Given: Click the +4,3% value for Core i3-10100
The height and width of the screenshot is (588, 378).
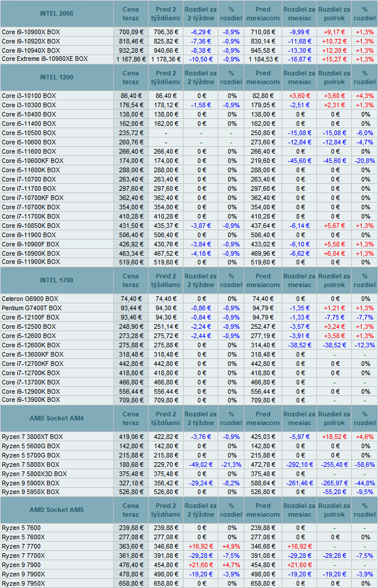Looking at the screenshot, I should pos(365,96).
